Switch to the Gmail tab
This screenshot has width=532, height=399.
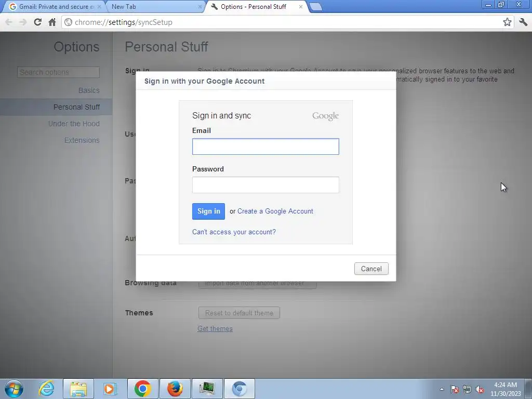coord(54,7)
